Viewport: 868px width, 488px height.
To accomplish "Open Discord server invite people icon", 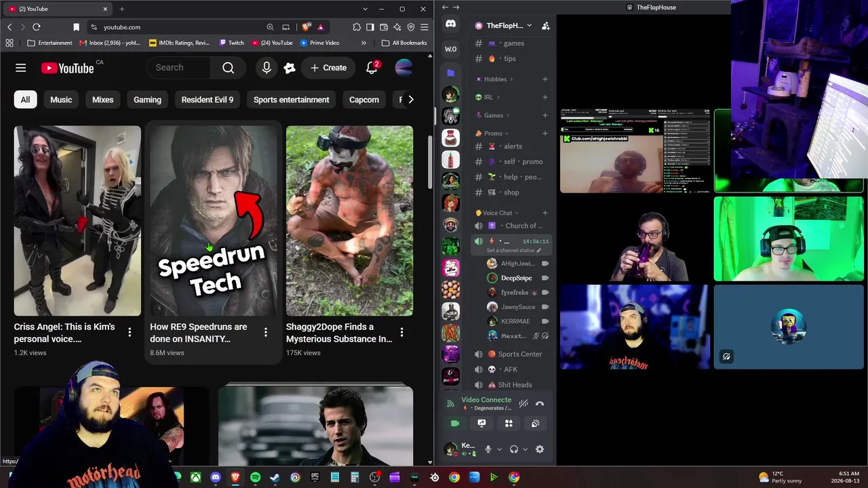I will coord(546,26).
